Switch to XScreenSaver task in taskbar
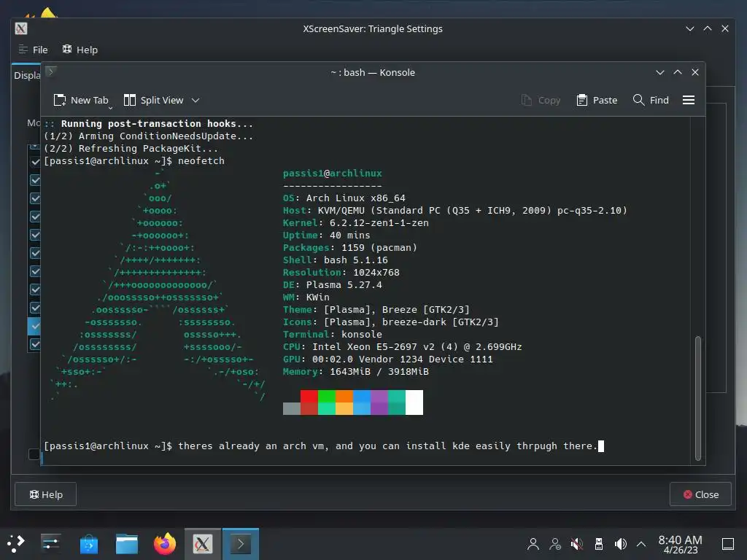Screen dimensions: 747x560 [x=203, y=543]
